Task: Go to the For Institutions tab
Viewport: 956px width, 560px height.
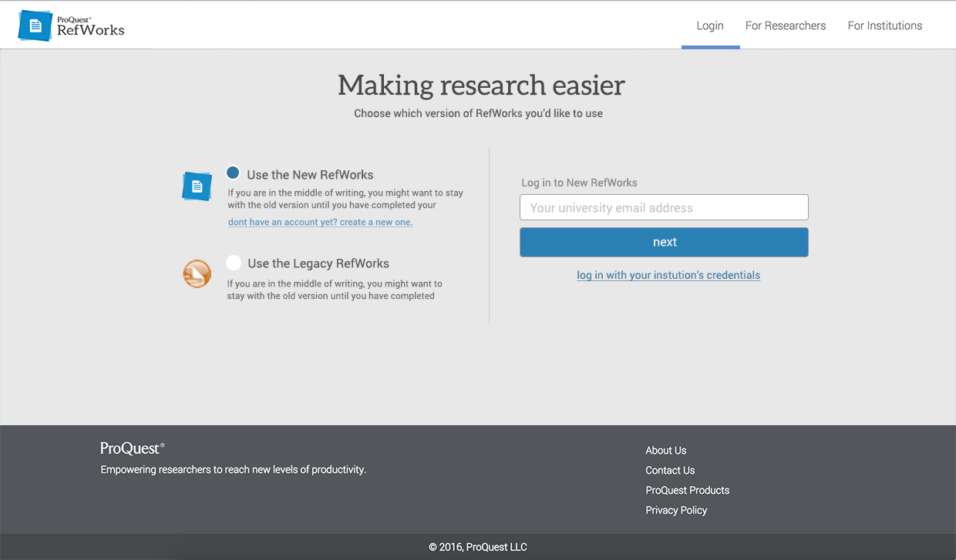Action: click(884, 25)
